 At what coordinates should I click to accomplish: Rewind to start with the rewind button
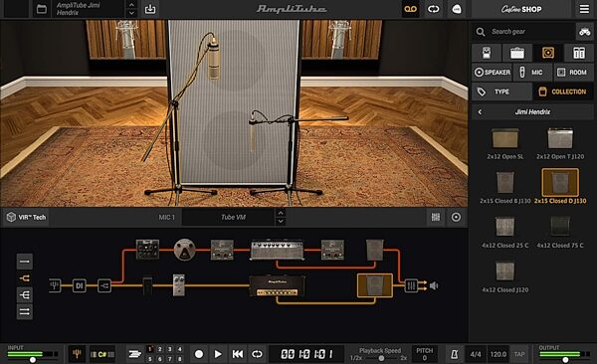238,354
